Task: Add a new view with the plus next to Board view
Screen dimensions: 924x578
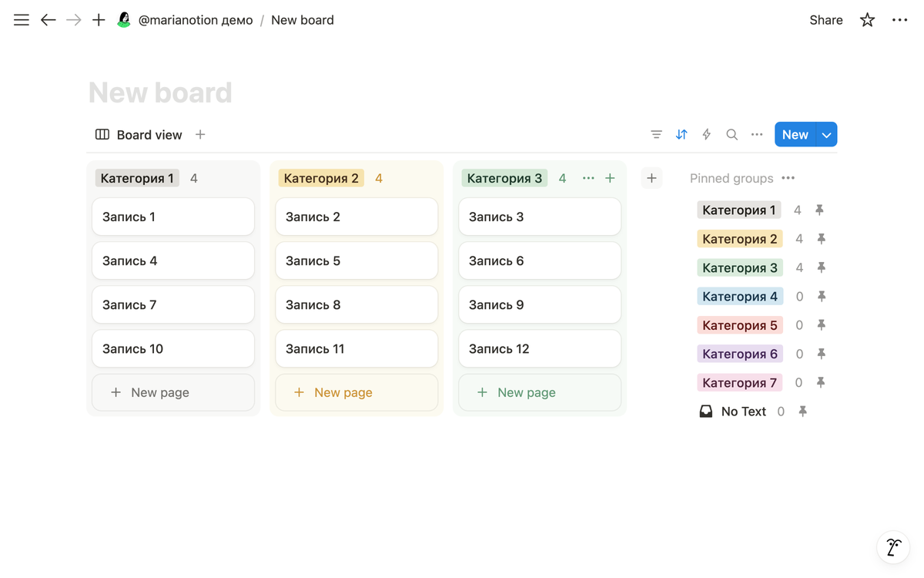Action: (200, 135)
